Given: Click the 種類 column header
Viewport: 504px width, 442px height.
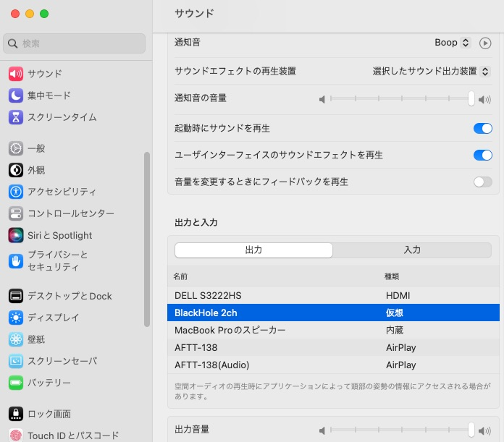Looking at the screenshot, I should click(x=392, y=276).
